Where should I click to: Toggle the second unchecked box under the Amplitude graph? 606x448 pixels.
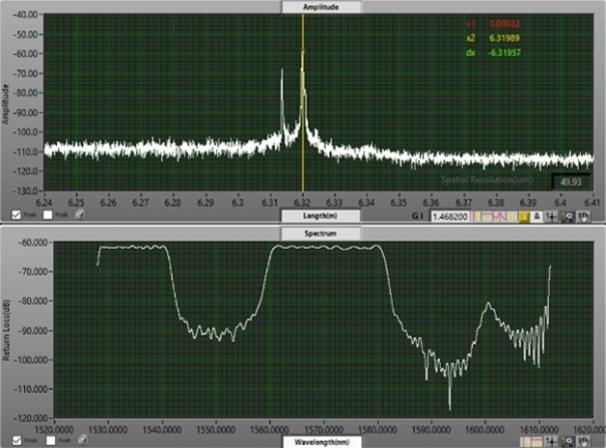click(x=47, y=214)
